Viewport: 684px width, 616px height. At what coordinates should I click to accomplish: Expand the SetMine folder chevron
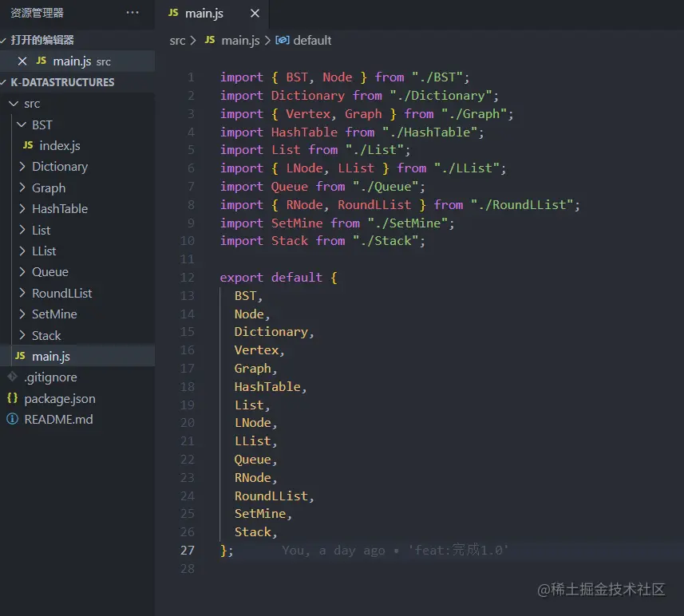22,314
